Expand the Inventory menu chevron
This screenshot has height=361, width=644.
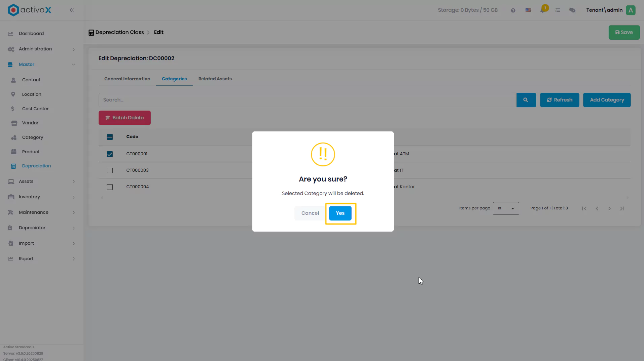pos(74,197)
